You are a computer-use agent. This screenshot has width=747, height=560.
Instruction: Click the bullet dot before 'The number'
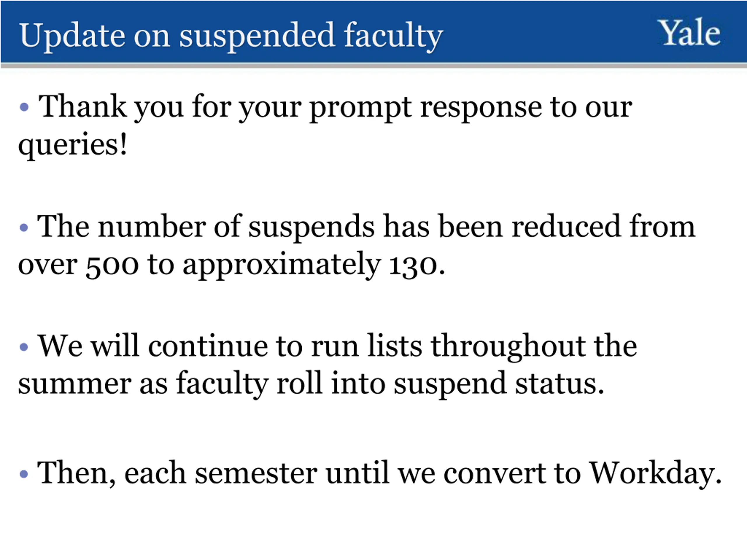point(24,227)
